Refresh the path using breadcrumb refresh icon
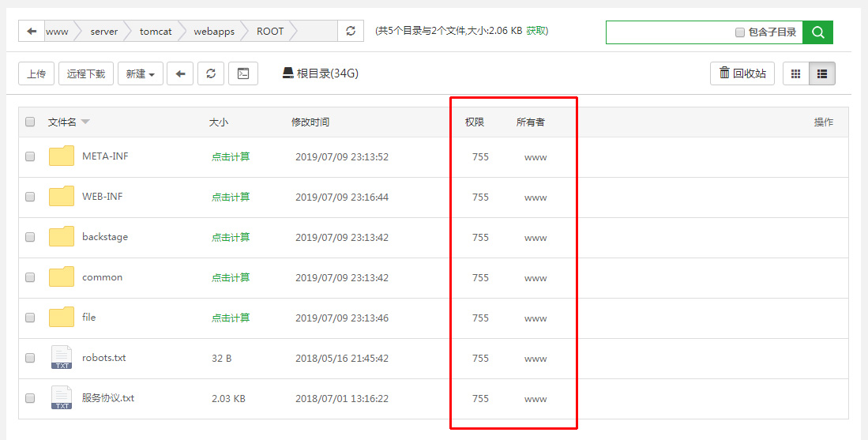Viewport: 868px width, 440px height. pos(351,32)
